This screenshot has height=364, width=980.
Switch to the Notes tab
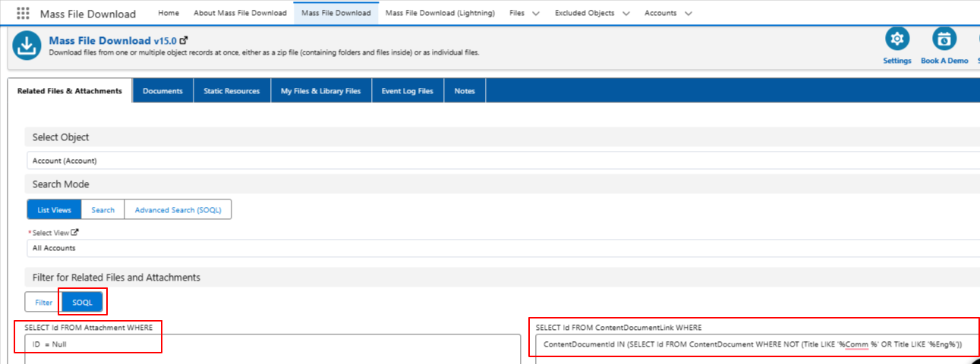click(x=465, y=91)
